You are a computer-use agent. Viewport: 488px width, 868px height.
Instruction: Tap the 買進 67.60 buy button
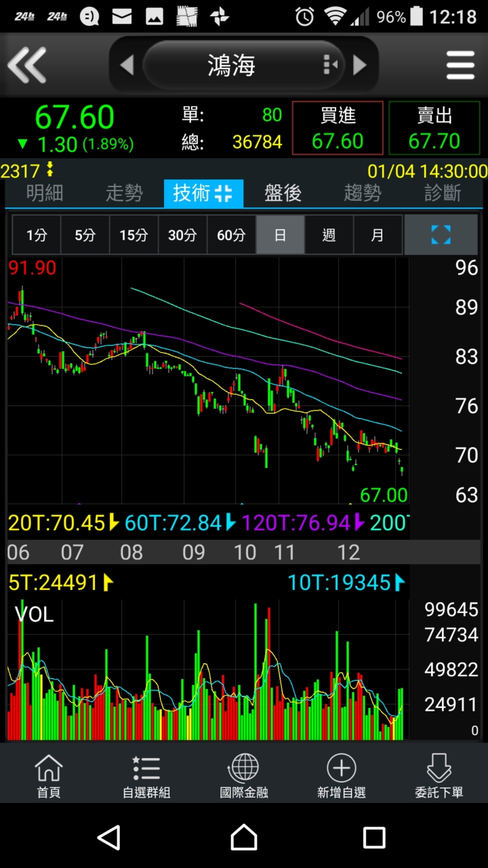[x=338, y=128]
